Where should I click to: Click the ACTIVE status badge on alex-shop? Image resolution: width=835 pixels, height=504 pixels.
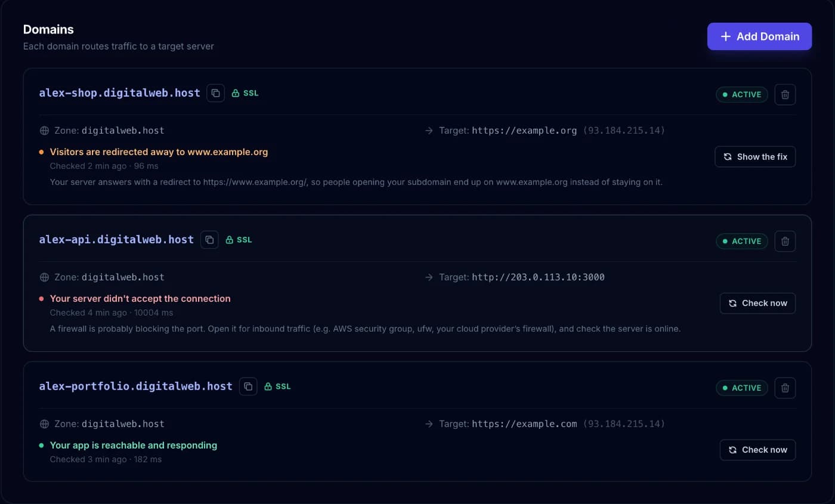742,94
